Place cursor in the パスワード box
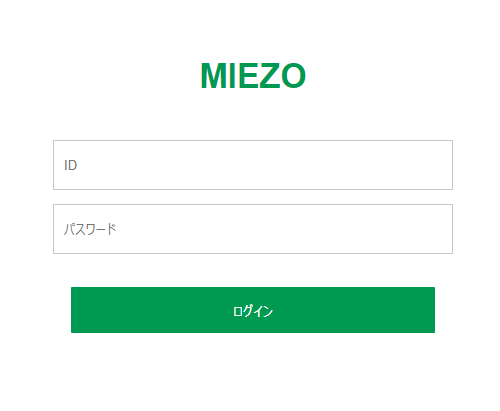 253,229
